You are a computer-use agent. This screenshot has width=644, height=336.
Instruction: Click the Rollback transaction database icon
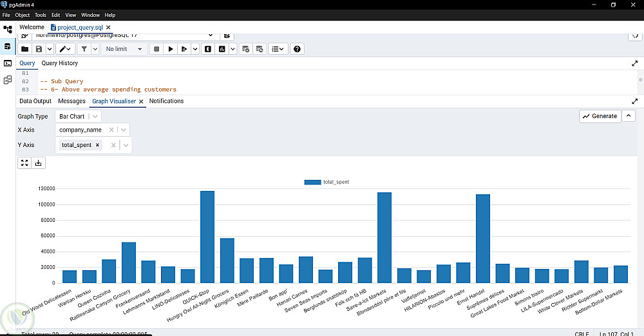[260, 49]
